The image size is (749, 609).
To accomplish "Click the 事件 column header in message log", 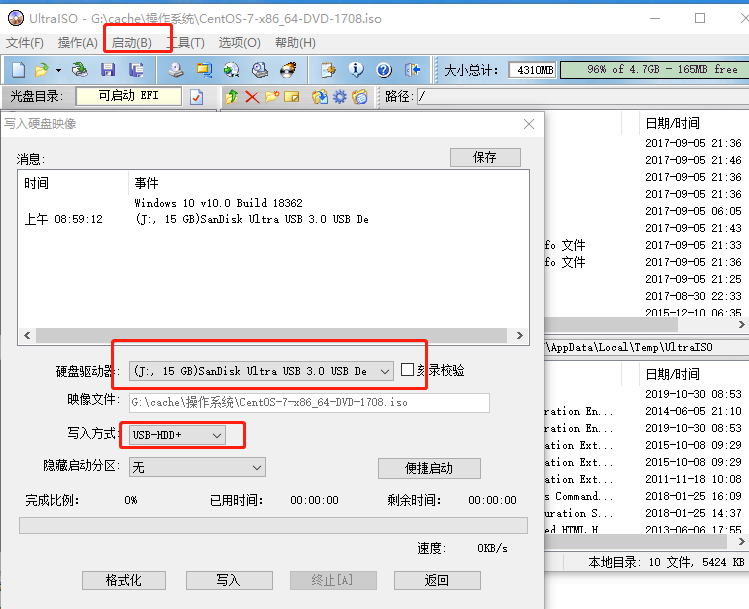I will click(146, 183).
